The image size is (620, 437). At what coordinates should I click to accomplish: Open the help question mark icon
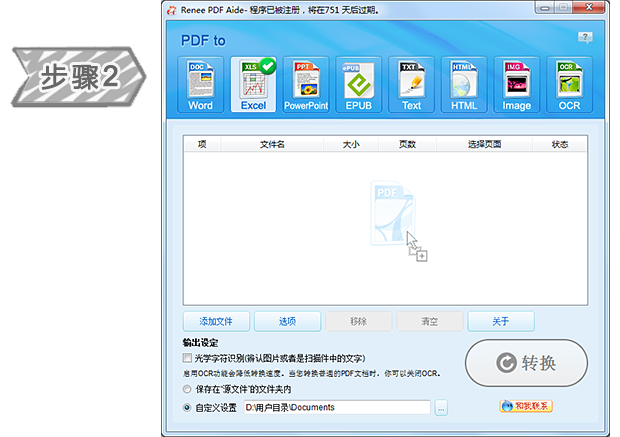point(585,38)
